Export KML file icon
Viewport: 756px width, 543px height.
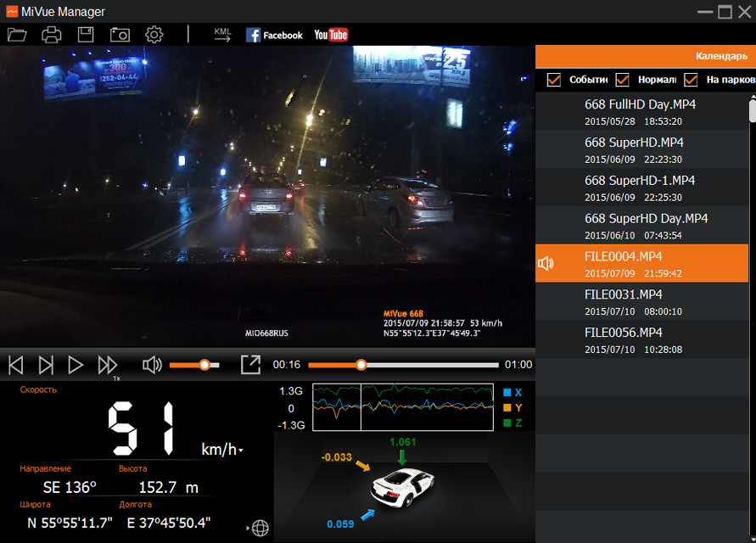[x=222, y=35]
